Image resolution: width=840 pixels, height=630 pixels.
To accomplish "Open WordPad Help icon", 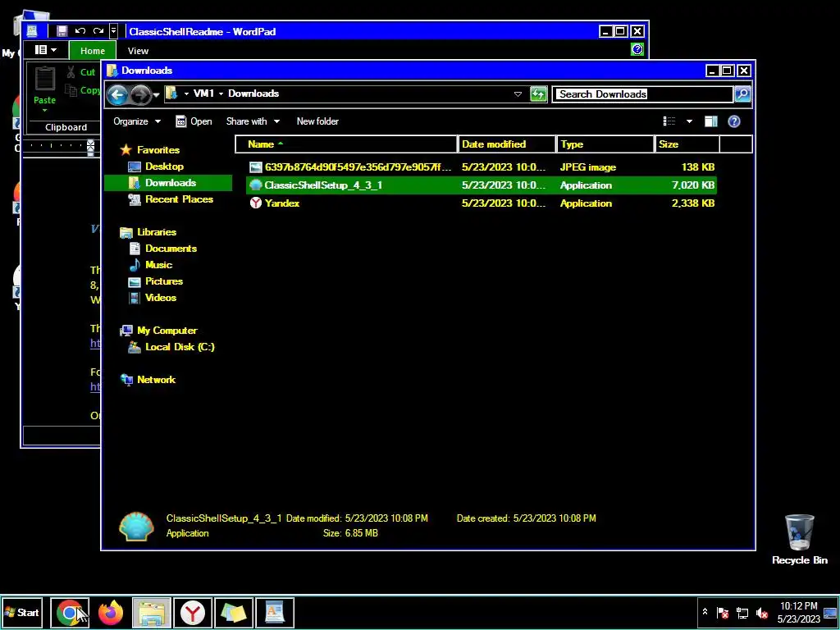I will 637,50.
